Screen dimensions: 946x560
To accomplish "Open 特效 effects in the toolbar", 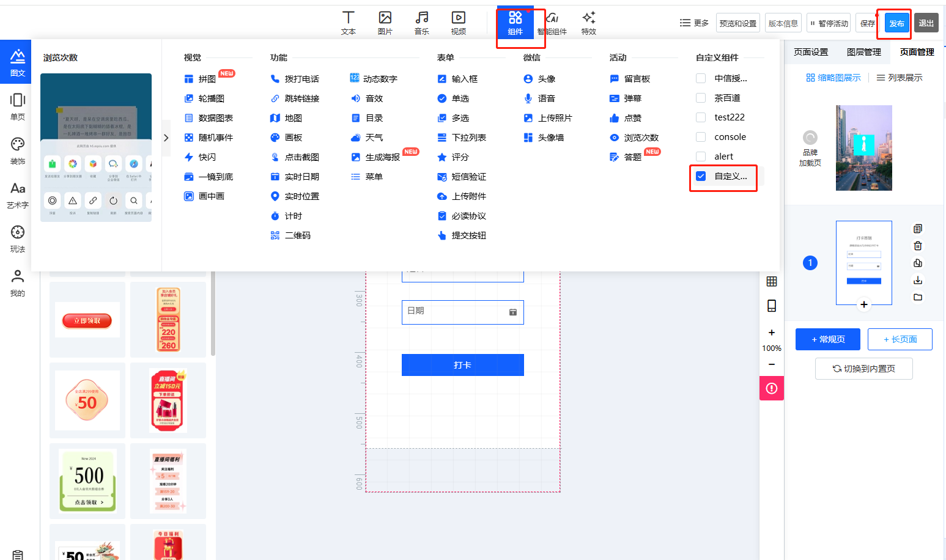I will tap(588, 23).
